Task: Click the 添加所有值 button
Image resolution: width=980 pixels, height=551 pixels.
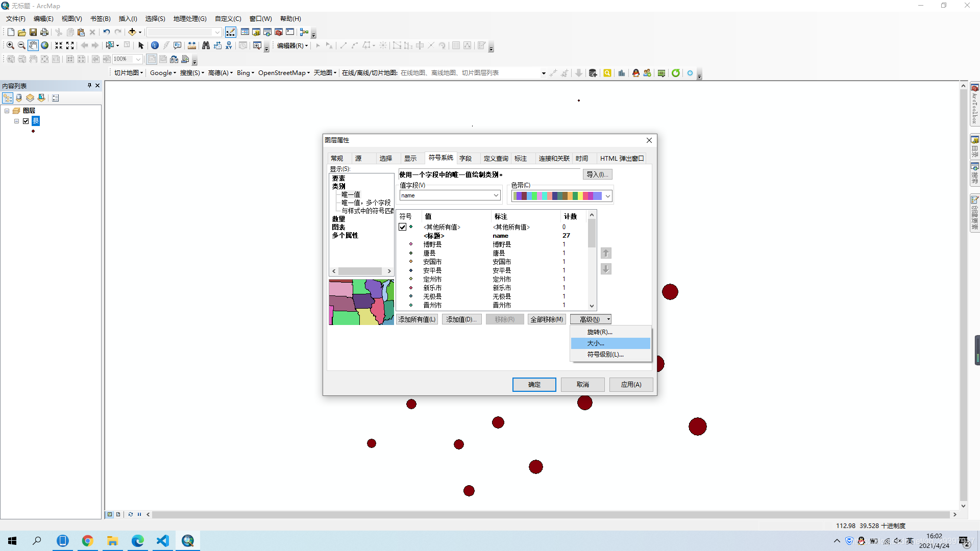Action: coord(417,319)
